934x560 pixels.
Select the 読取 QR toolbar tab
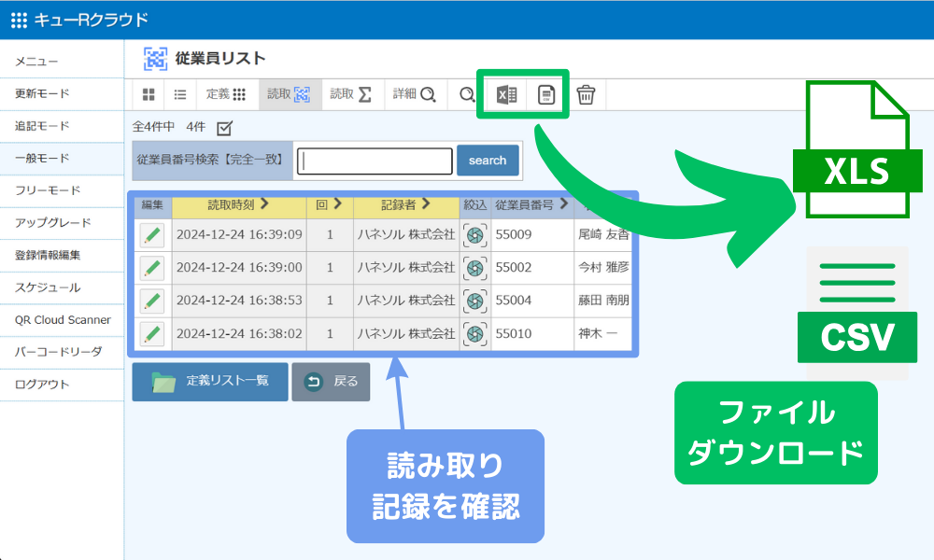tap(290, 94)
